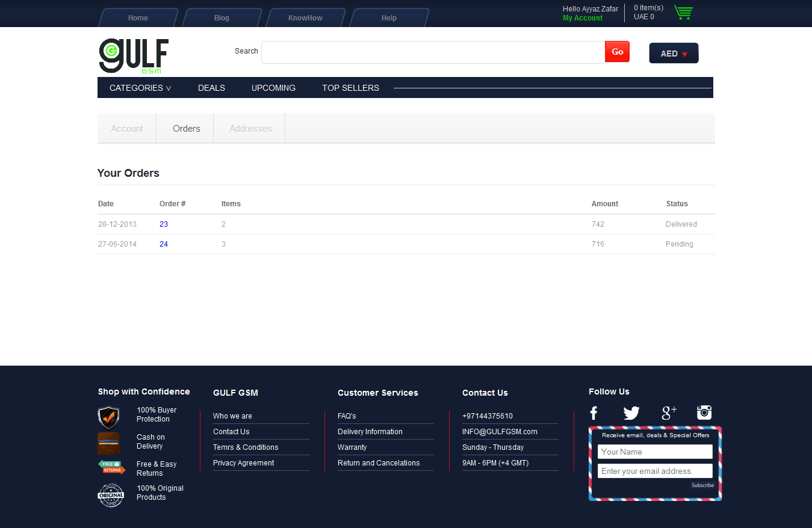812x528 pixels.
Task: Click the 100% Original stamp icon
Action: [111, 496]
